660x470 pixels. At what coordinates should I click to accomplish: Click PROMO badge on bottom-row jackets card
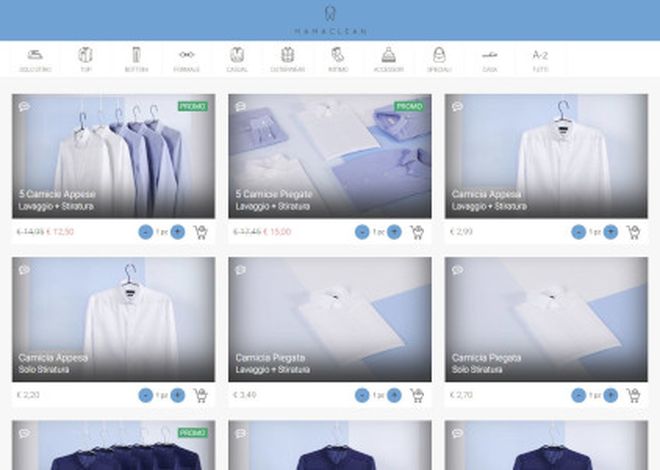(193, 433)
